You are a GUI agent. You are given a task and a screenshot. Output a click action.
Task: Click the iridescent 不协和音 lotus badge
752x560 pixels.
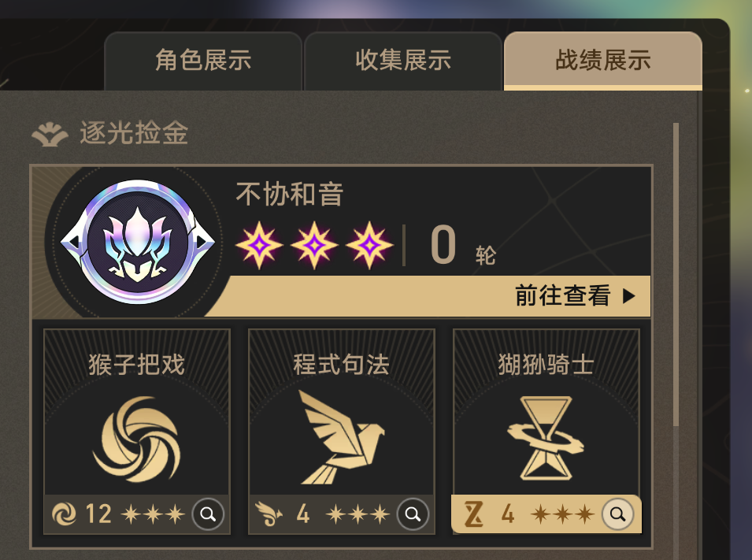[x=138, y=243]
